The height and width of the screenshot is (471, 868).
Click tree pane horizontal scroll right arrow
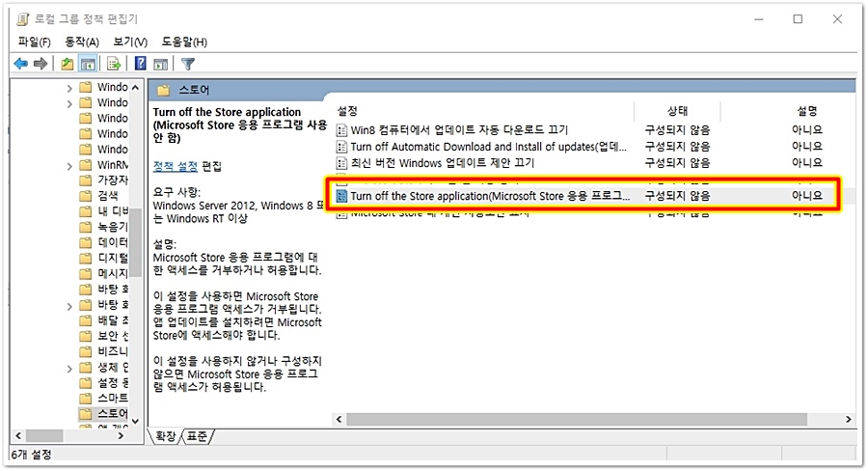121,436
